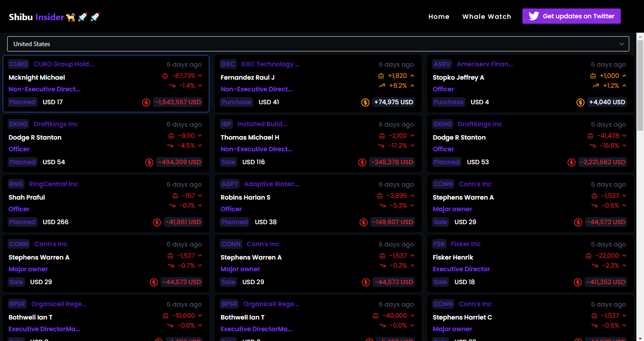Click the Purchase tag beside USD 41
The width and height of the screenshot is (644, 341).
tap(236, 102)
